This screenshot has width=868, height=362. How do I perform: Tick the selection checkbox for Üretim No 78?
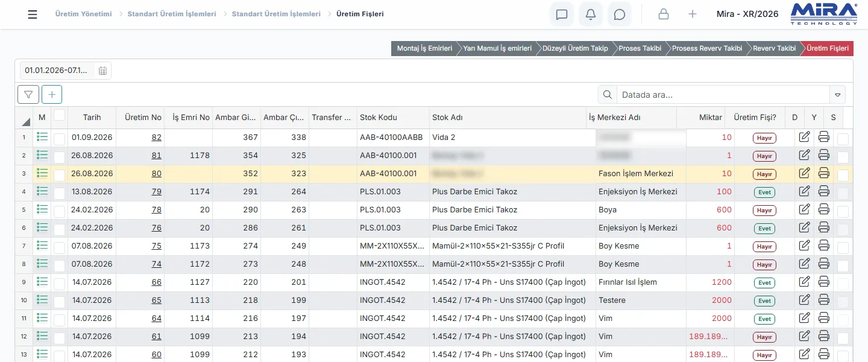59,211
